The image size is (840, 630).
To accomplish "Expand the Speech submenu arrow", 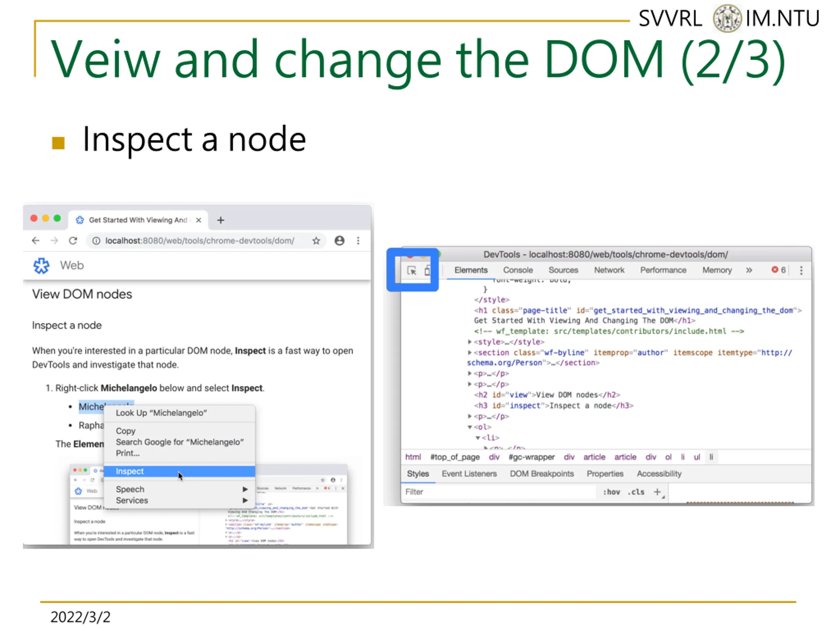I will tap(245, 490).
